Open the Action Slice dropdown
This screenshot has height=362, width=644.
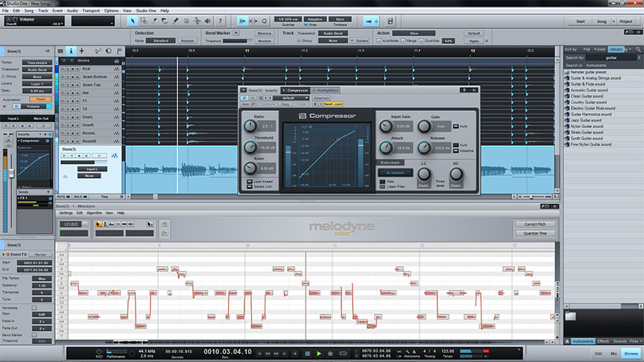414,34
